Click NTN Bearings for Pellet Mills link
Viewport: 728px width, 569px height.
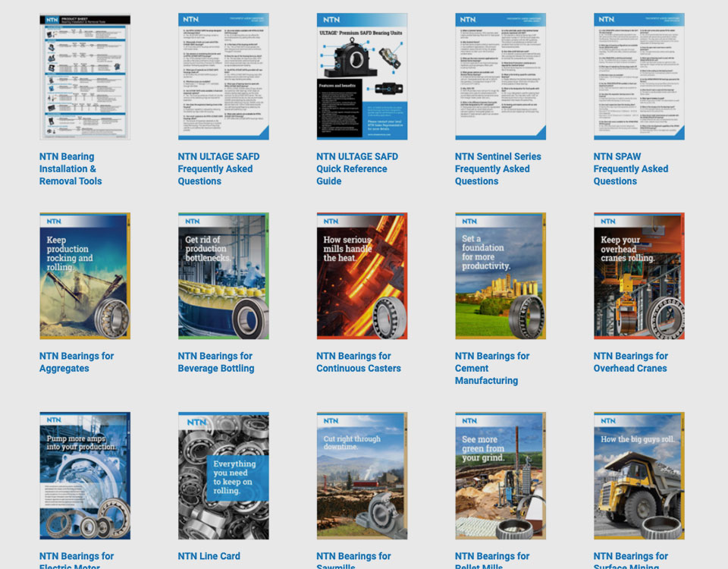coord(492,560)
